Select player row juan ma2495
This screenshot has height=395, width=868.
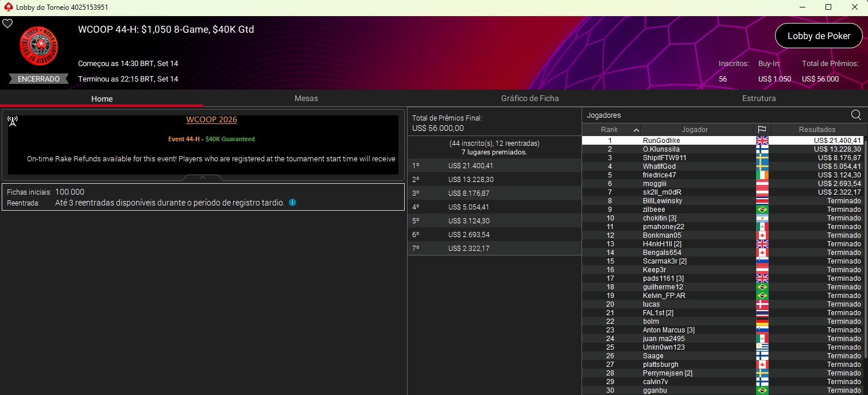click(723, 339)
